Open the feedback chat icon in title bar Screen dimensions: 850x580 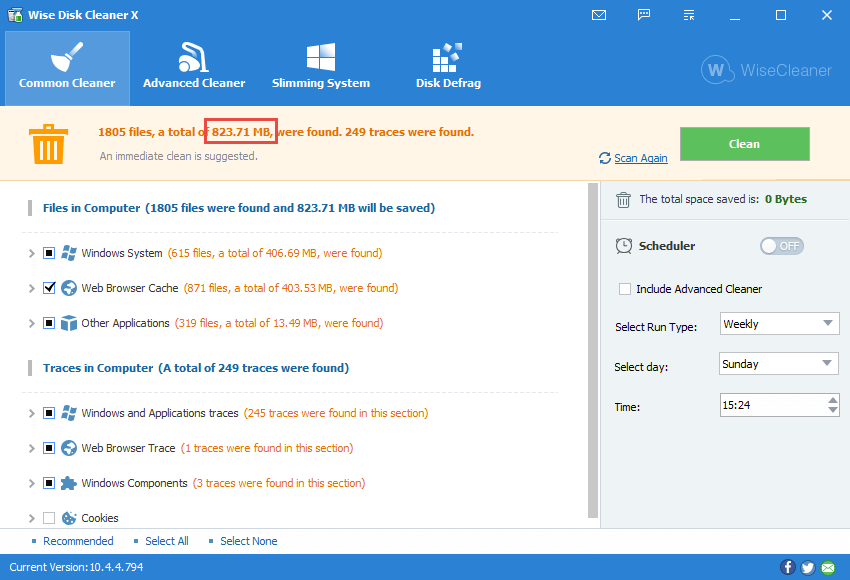[x=644, y=15]
